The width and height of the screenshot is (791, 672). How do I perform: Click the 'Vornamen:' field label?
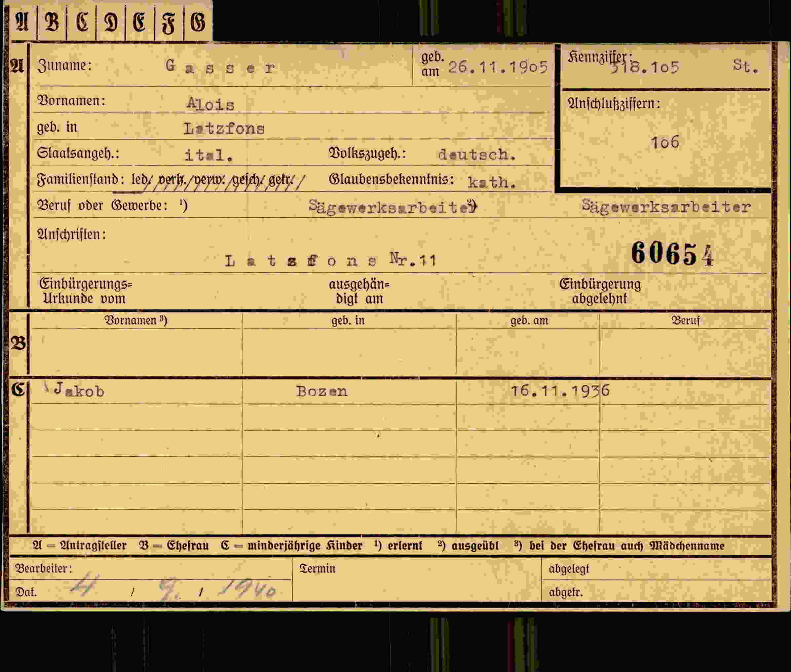tap(71, 101)
